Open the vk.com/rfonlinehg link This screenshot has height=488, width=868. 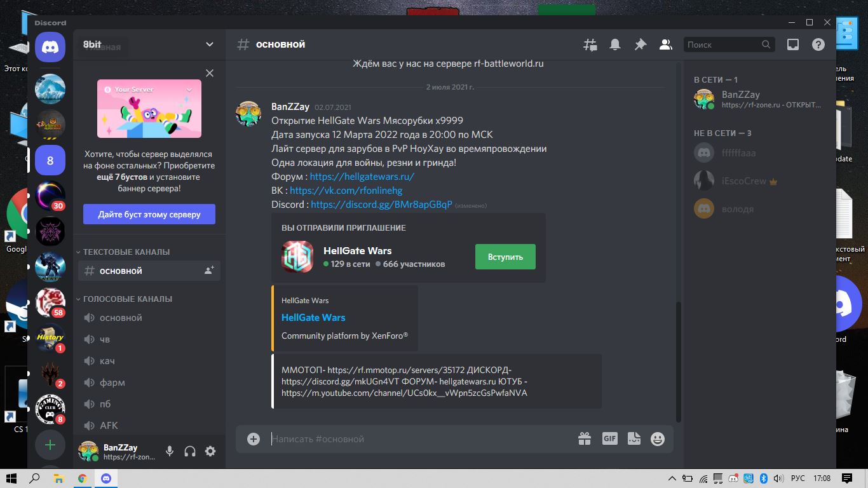pos(346,191)
